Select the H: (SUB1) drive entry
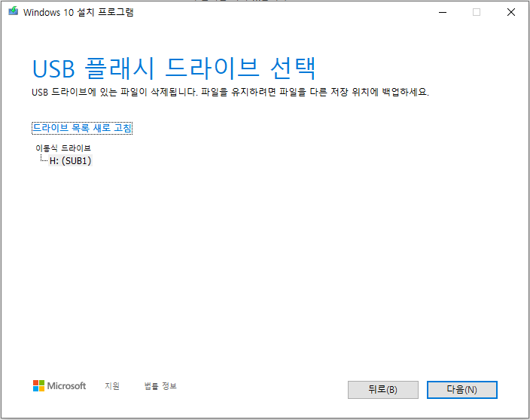Viewport: 530px width, 420px height. pos(70,161)
